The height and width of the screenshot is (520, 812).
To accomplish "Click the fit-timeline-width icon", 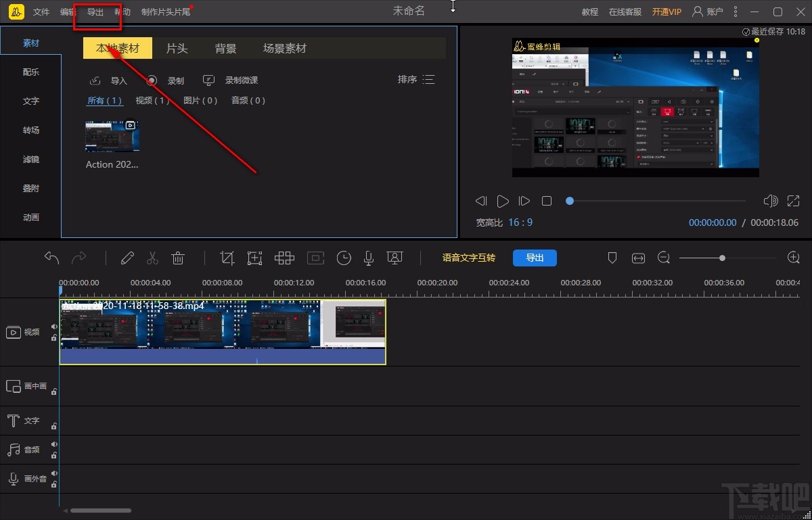I will point(638,258).
